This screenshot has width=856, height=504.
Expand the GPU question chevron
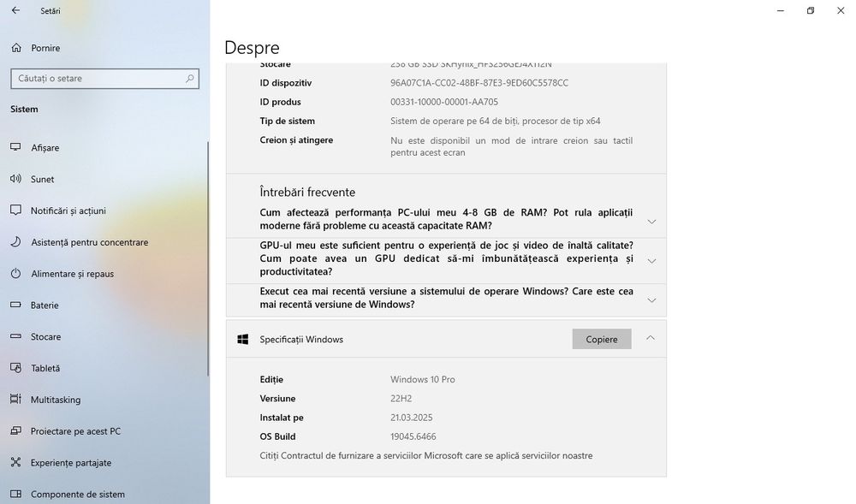[651, 261]
